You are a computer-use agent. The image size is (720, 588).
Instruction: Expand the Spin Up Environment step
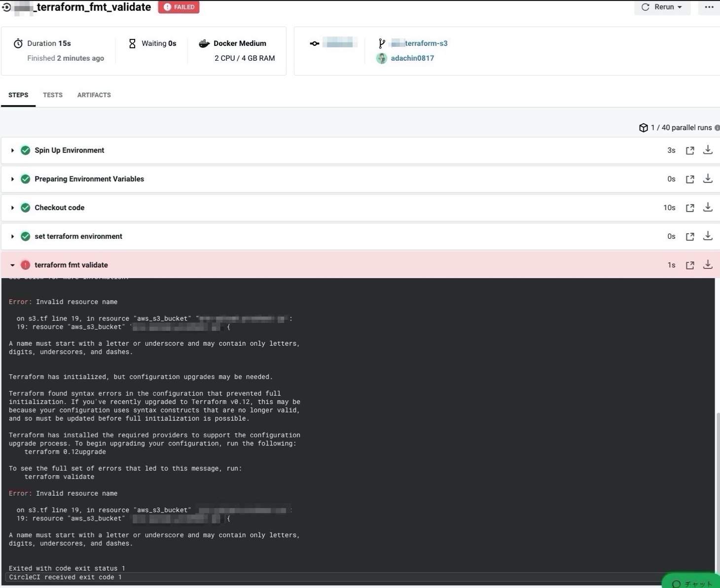click(12, 150)
